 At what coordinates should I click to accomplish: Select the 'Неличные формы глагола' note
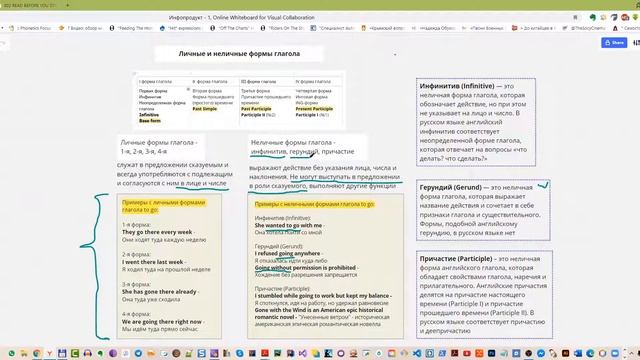pyautogui.click(x=307, y=147)
